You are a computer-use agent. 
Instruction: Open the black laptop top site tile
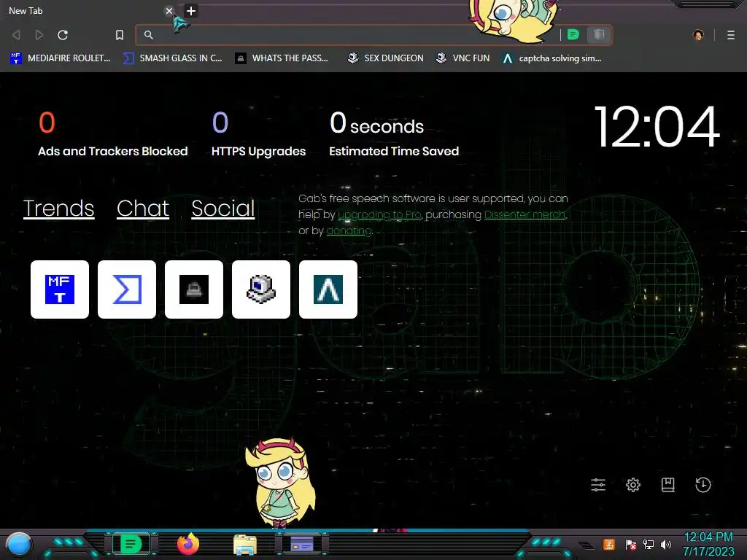coord(194,289)
